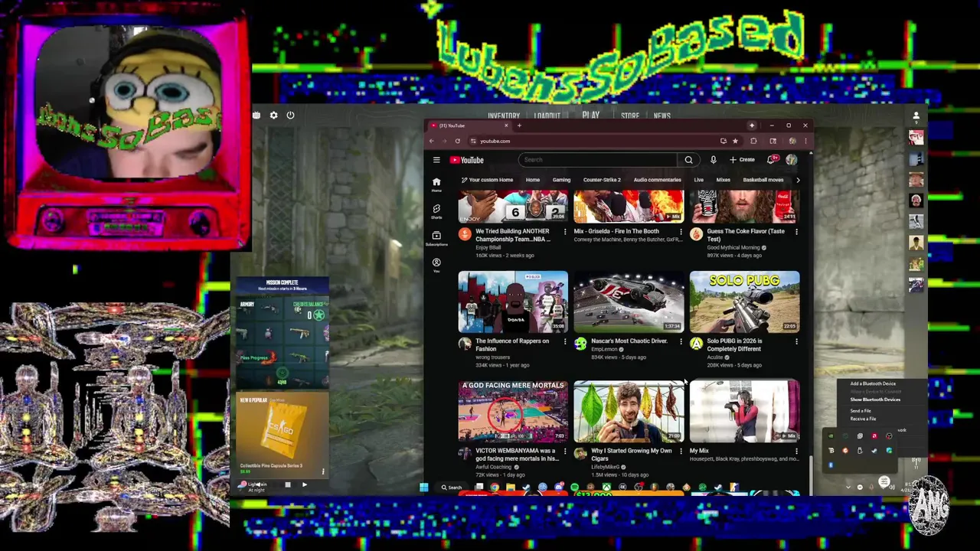Click the YouTube search magnifier button
The width and height of the screenshot is (980, 551).
coord(688,160)
